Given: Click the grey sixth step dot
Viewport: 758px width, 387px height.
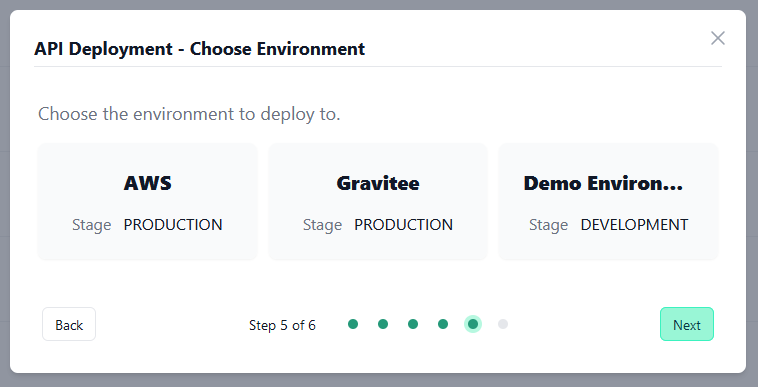Looking at the screenshot, I should click(503, 324).
